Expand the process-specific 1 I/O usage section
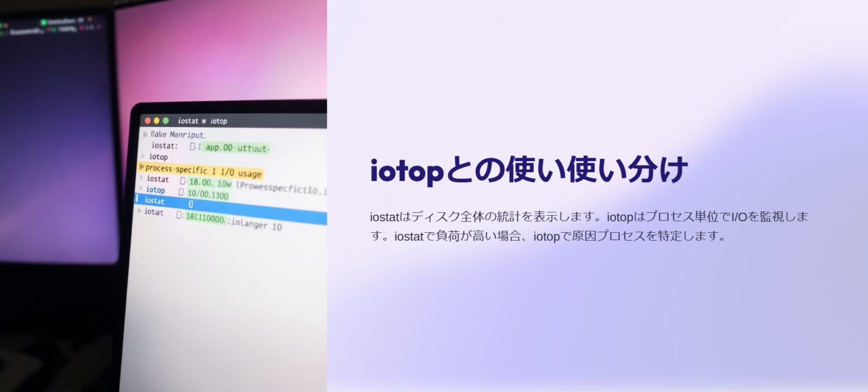The width and height of the screenshot is (868, 392). point(142,167)
